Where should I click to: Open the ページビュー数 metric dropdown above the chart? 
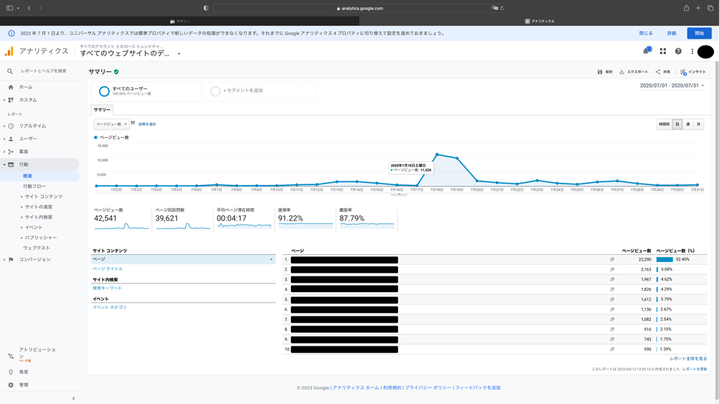coord(111,124)
